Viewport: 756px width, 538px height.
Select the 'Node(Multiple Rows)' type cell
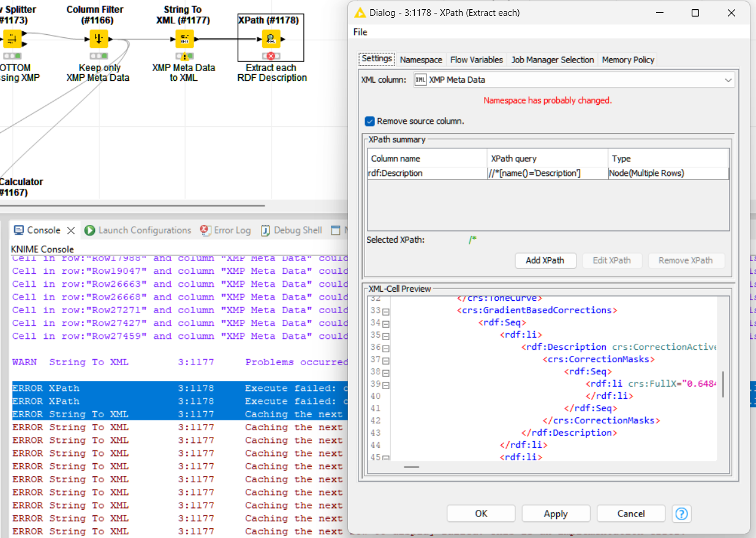pyautogui.click(x=668, y=173)
